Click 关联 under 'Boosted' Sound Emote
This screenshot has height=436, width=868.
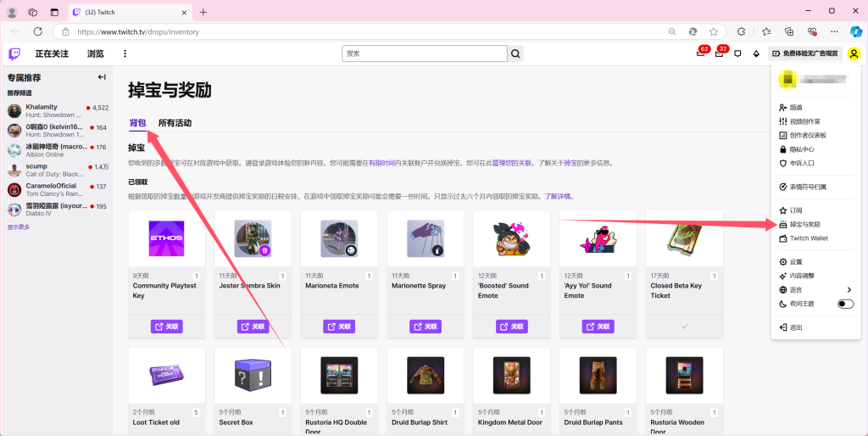pyautogui.click(x=512, y=327)
